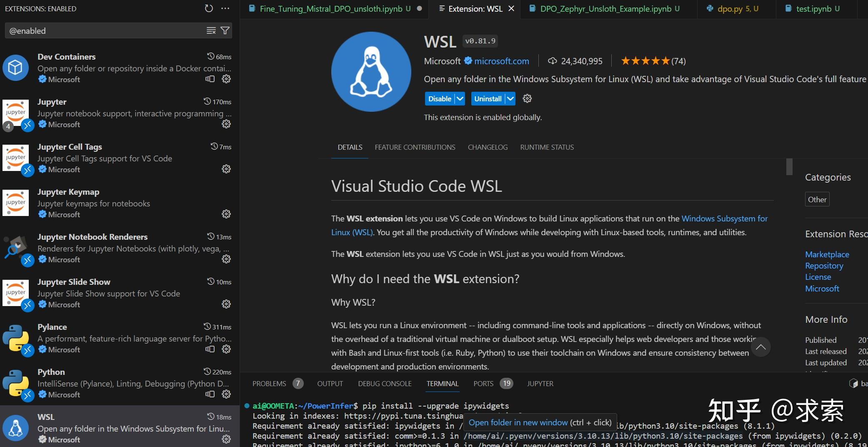Click Microsoft's verified publisher badge
Viewport: 868px width, 447px height.
(x=468, y=61)
